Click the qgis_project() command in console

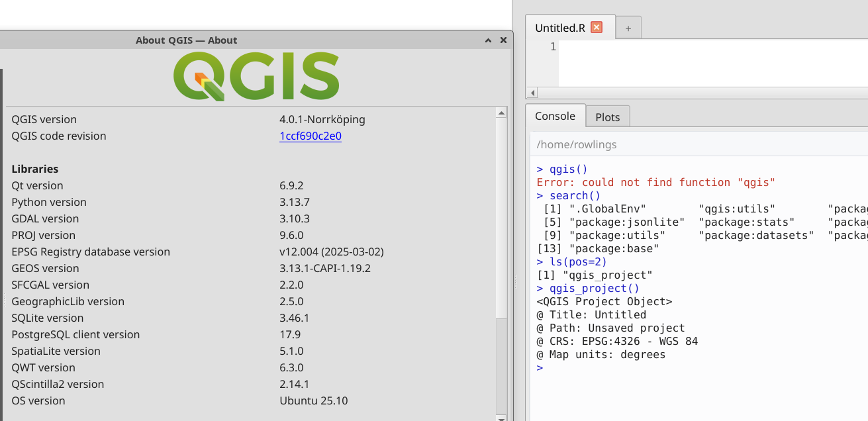[x=595, y=289]
